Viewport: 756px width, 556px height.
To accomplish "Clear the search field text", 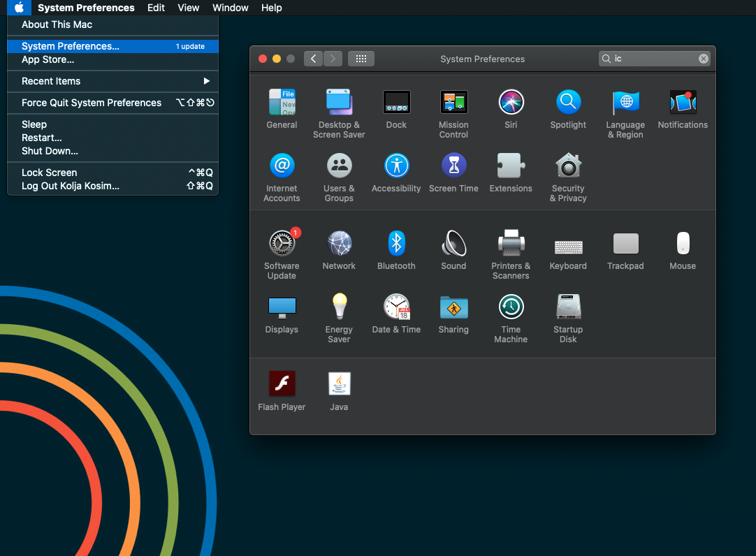I will click(703, 59).
